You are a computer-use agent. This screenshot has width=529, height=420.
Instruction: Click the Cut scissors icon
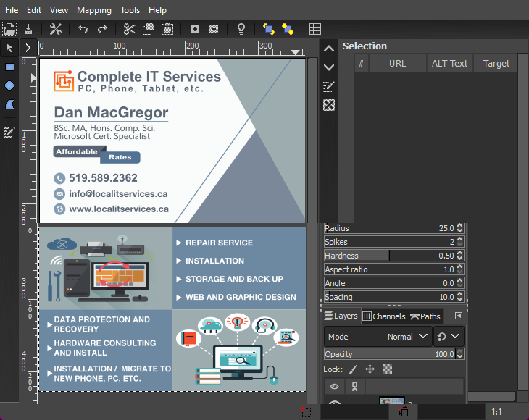click(x=129, y=29)
